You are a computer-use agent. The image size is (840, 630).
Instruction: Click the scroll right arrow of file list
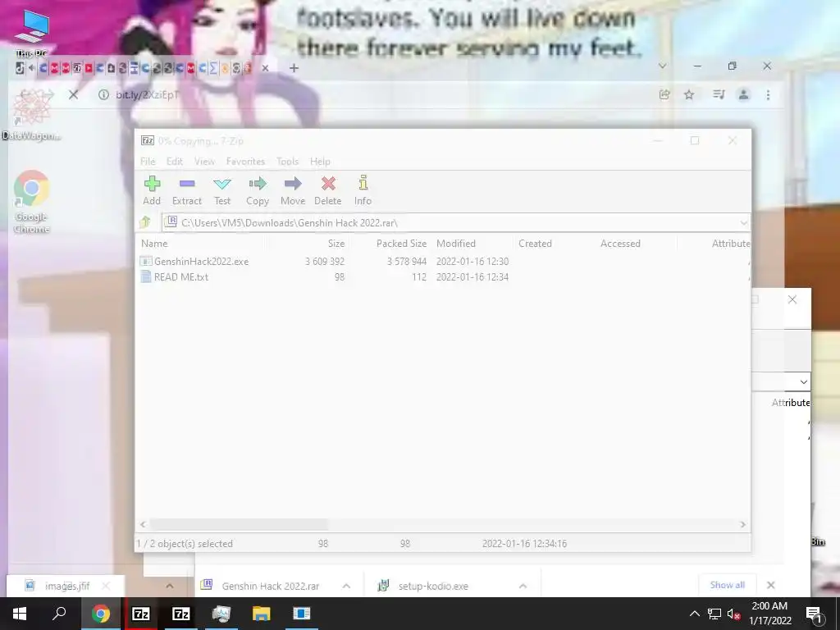pyautogui.click(x=742, y=524)
